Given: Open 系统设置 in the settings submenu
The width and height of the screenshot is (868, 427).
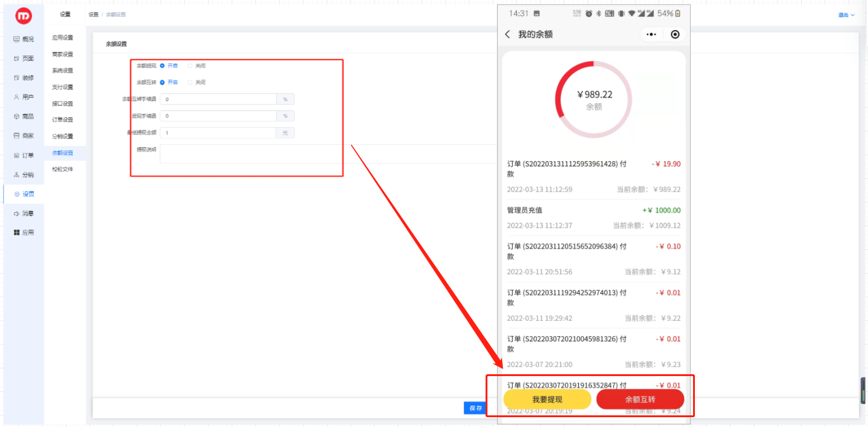Looking at the screenshot, I should [x=63, y=71].
